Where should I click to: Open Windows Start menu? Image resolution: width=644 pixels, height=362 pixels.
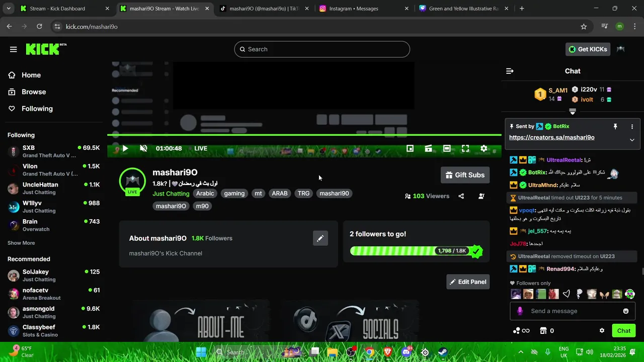(201, 352)
